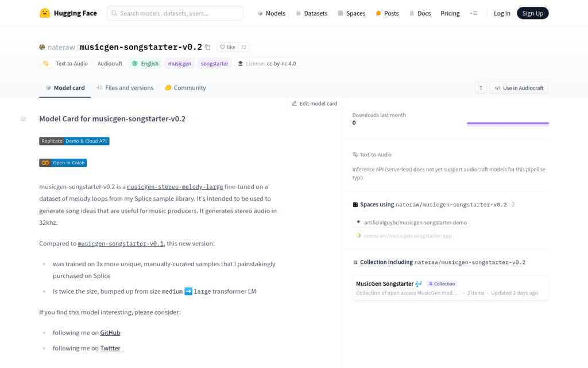Open the table of contents menu icon
The width and height of the screenshot is (588, 368).
point(23,119)
